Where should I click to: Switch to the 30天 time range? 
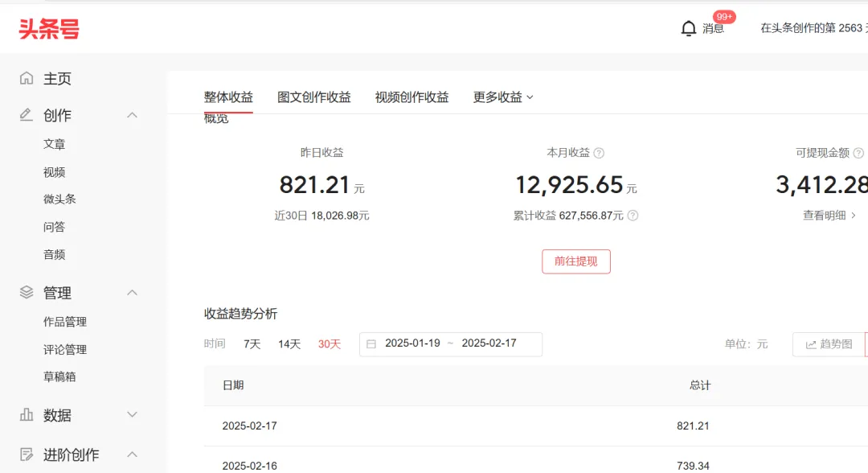[329, 343]
